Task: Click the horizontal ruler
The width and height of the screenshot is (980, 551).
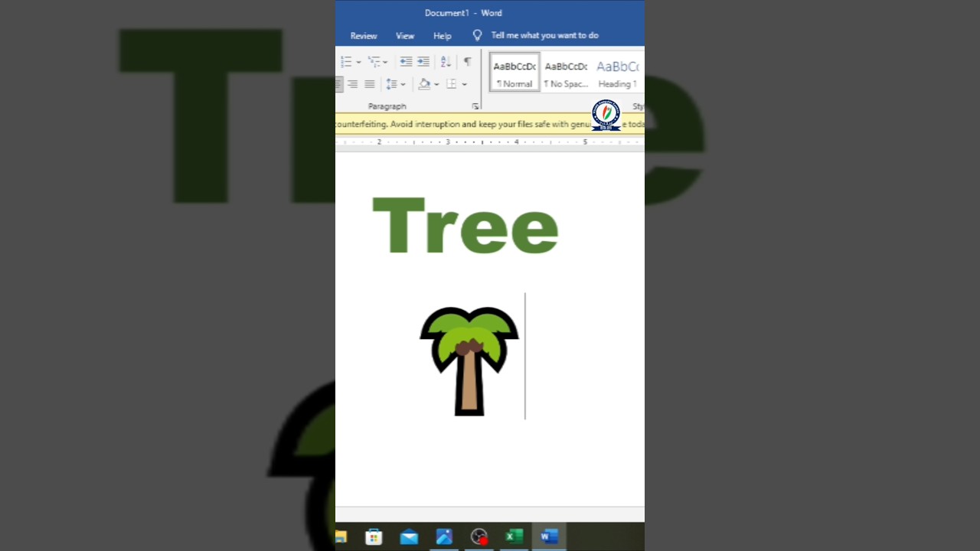Action: [490, 142]
